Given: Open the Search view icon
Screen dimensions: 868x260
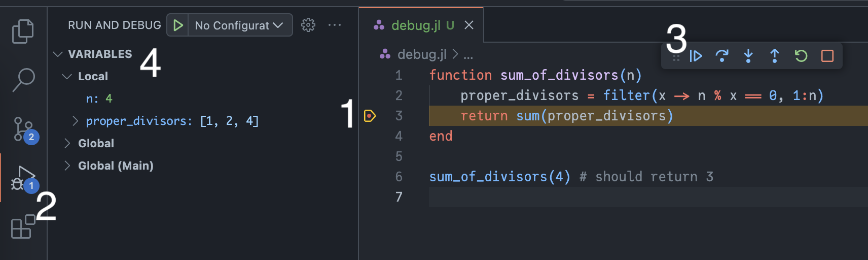Looking at the screenshot, I should (x=23, y=80).
